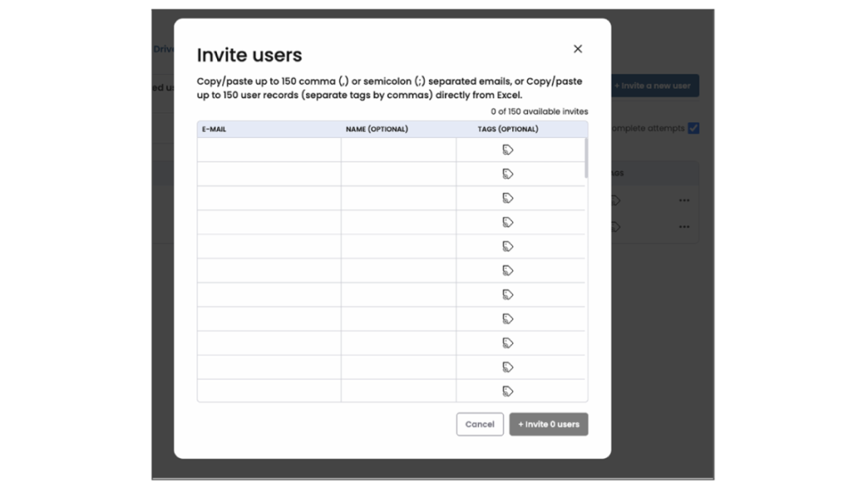868x488 pixels.
Task: Click the tag icon in the second row
Action: pyautogui.click(x=508, y=174)
